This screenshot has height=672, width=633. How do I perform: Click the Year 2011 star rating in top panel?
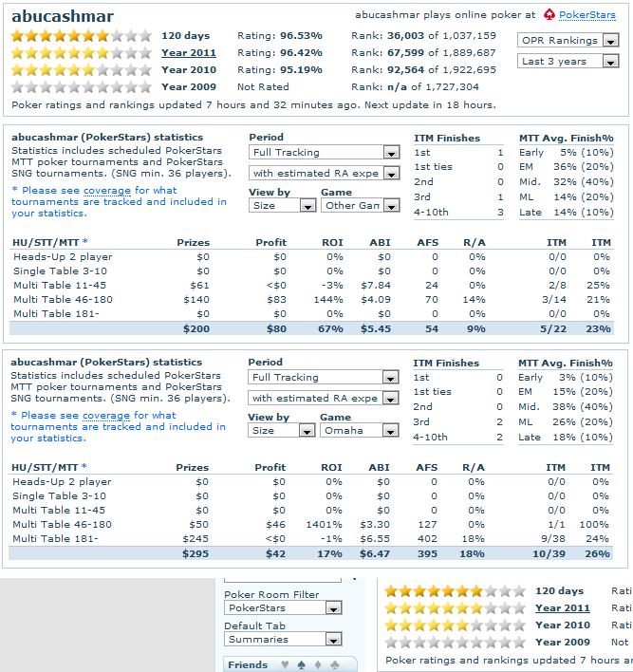point(81,53)
